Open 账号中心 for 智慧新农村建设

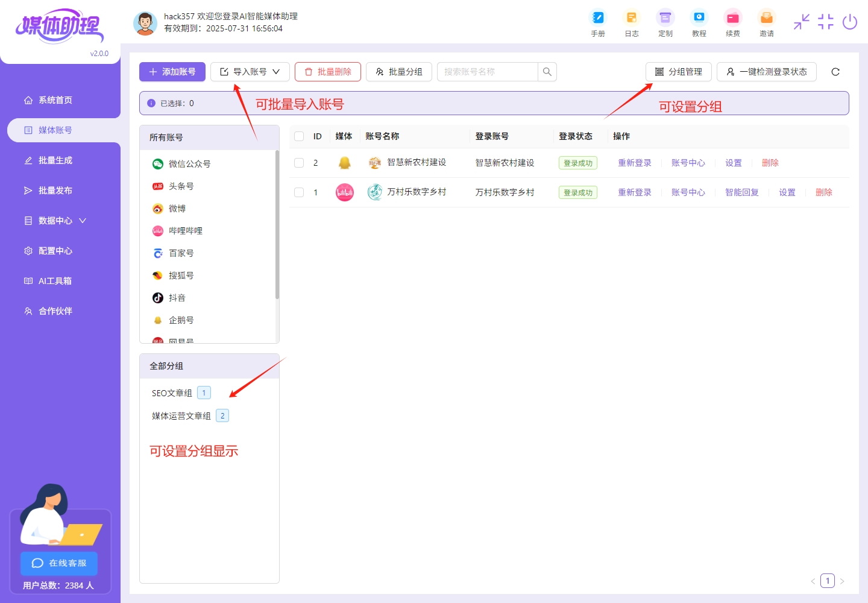pos(688,162)
